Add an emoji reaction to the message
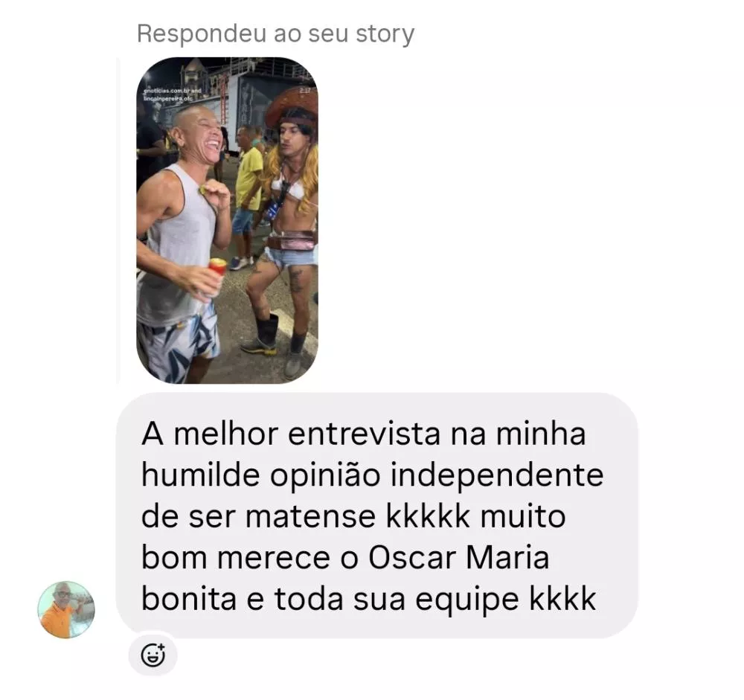 click(153, 655)
